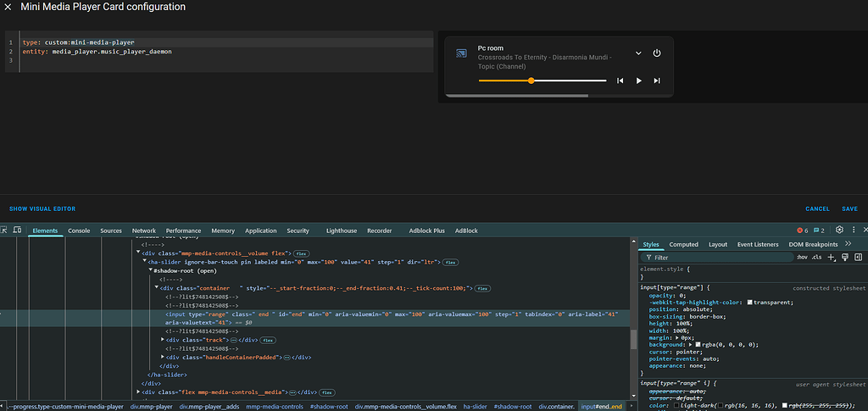Click Show Visual Editor
868x411 pixels.
click(42, 208)
